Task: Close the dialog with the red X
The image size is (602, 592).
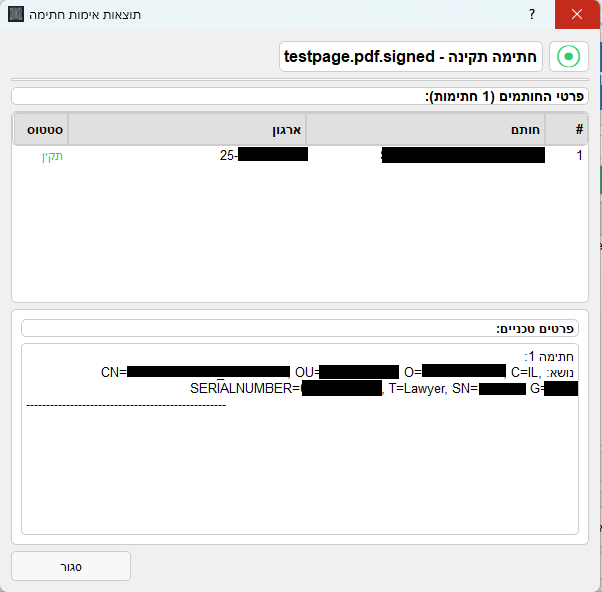Action: point(577,14)
